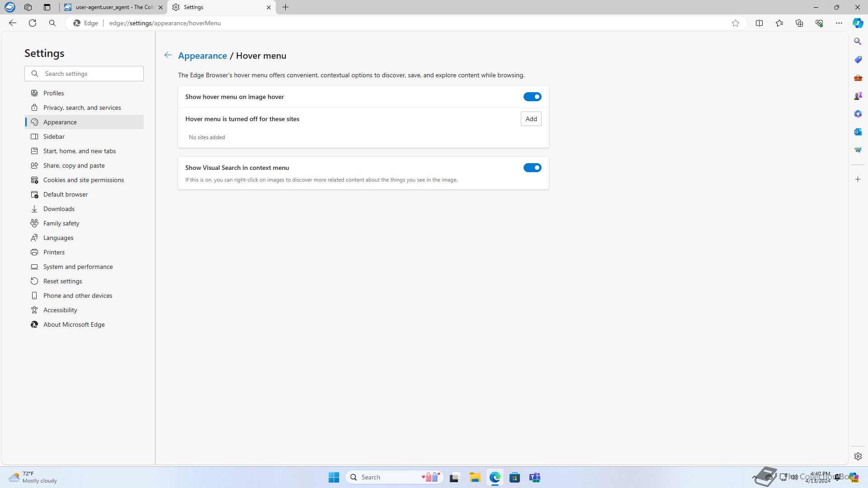The image size is (868, 488).
Task: Open System and performance settings
Action: point(84,267)
